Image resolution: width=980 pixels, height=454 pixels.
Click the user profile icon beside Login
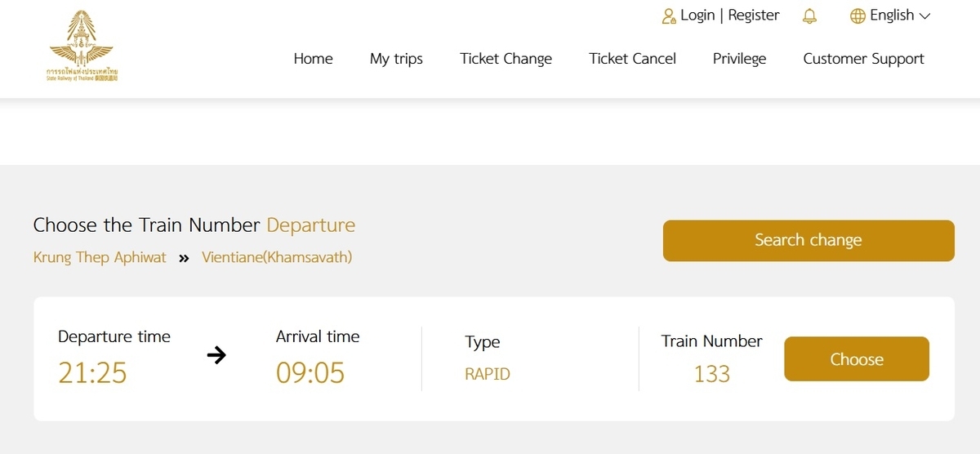tap(669, 16)
